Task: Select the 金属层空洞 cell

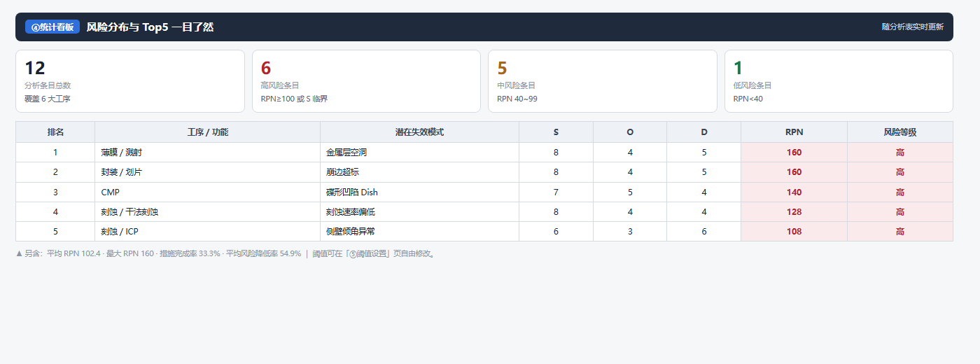Action: pos(420,152)
